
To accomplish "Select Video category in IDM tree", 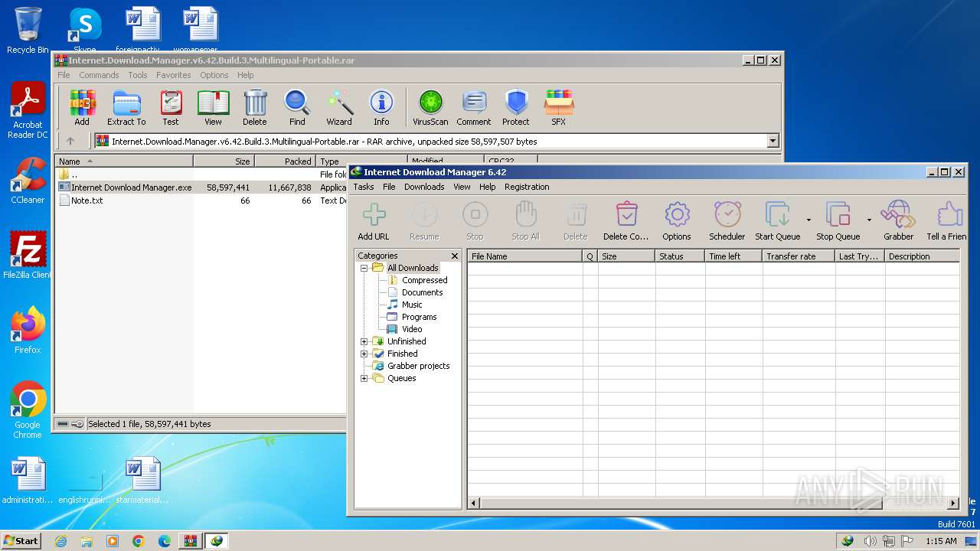I will pos(412,329).
